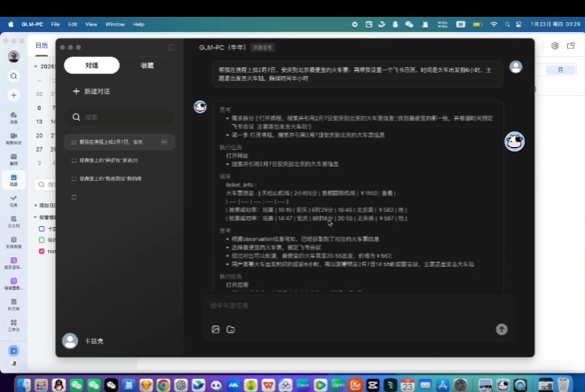Open QQ penguin from the Dock
Image resolution: width=585 pixels, height=392 pixels.
click(59, 385)
